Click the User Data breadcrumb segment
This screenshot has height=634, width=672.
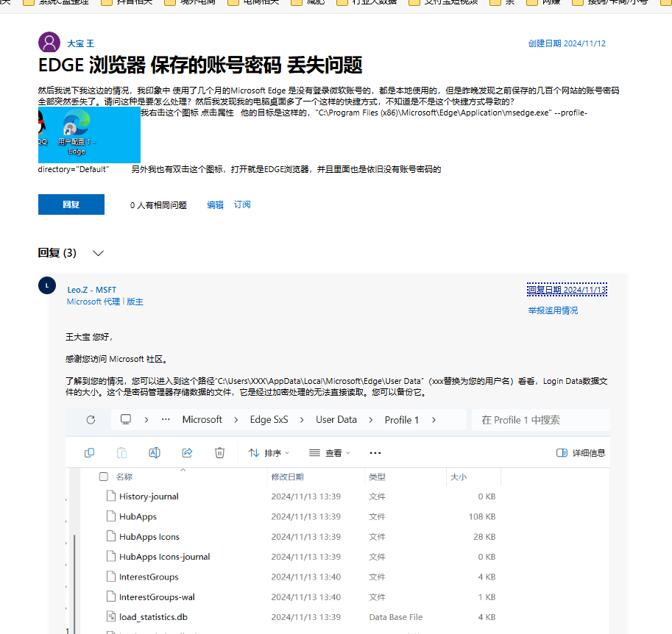click(x=336, y=420)
